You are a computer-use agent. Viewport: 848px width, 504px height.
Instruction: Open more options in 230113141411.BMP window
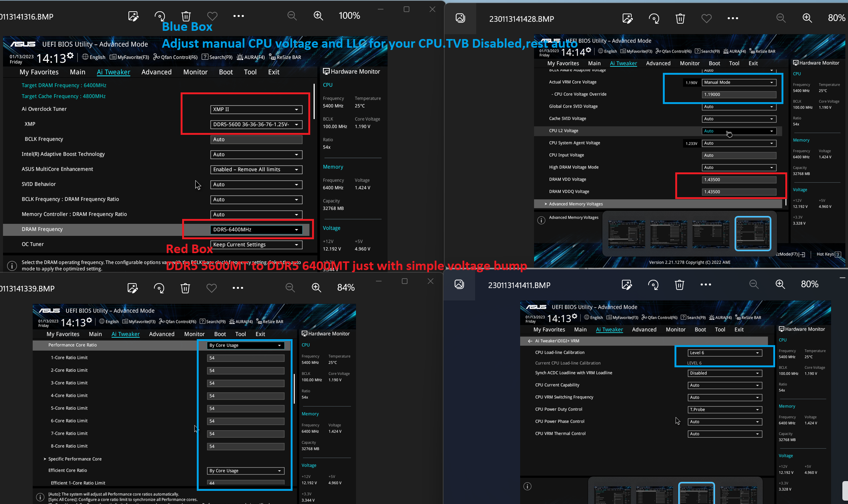706,284
